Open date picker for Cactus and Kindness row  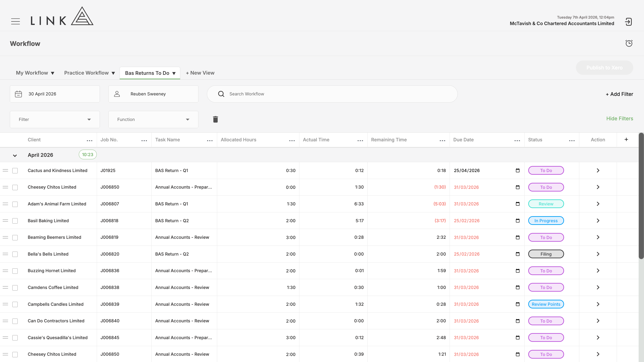[x=517, y=170]
